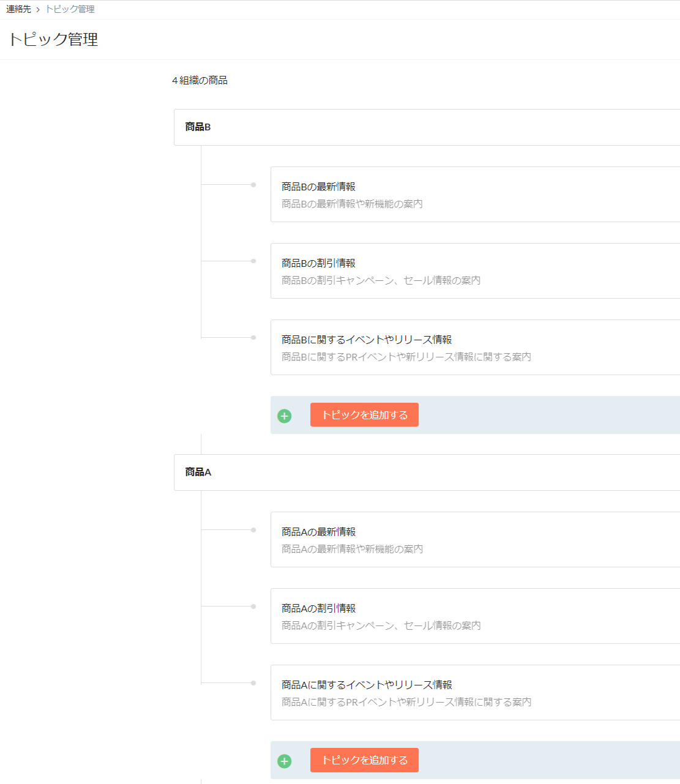Image resolution: width=680 pixels, height=784 pixels.
Task: Click the breadcrumb chevron separator after 連絡先
Action: pyautogui.click(x=38, y=10)
